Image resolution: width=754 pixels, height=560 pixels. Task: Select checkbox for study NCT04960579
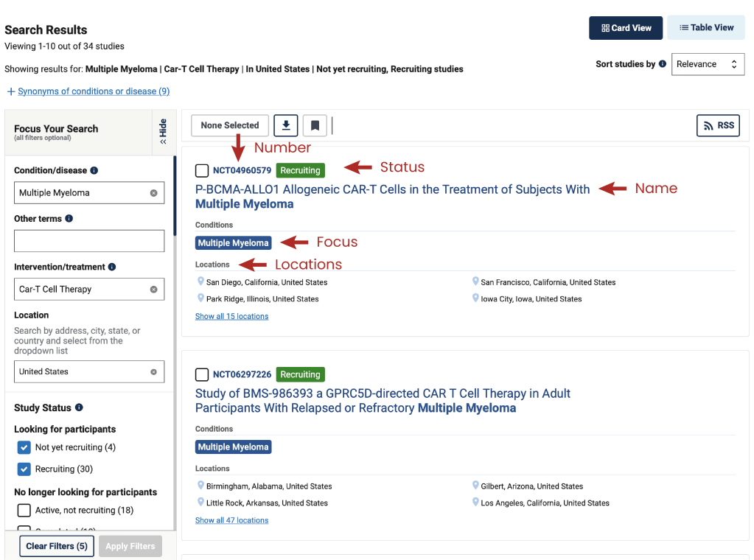[x=202, y=170]
